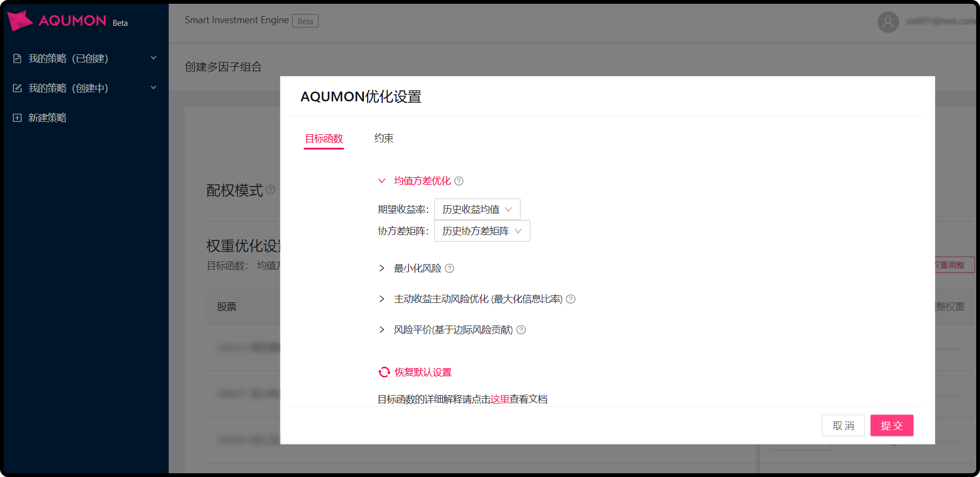Expand 主动收益主动风险优化 section
980x477 pixels.
[x=382, y=299]
